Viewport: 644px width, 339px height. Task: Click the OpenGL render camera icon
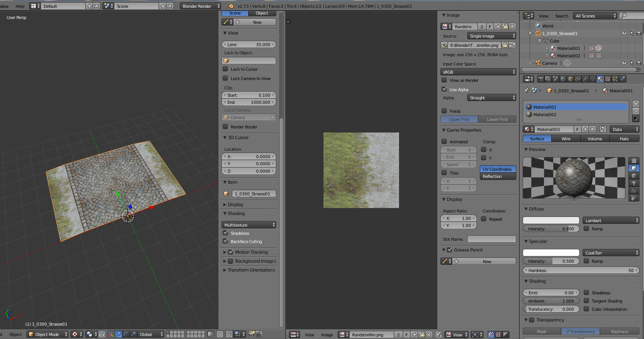[252, 334]
